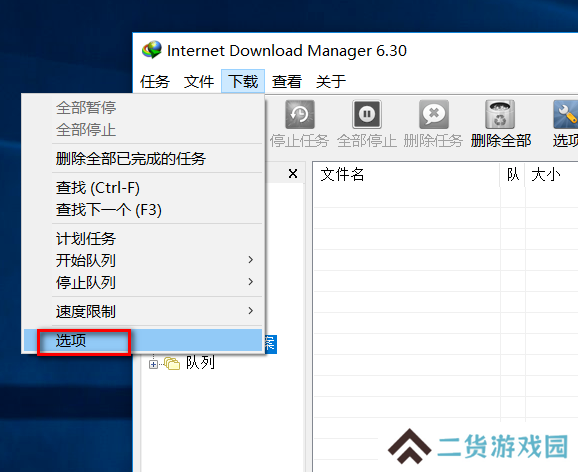Expand the 队列 tree node
The height and width of the screenshot is (472, 578).
[x=153, y=364]
